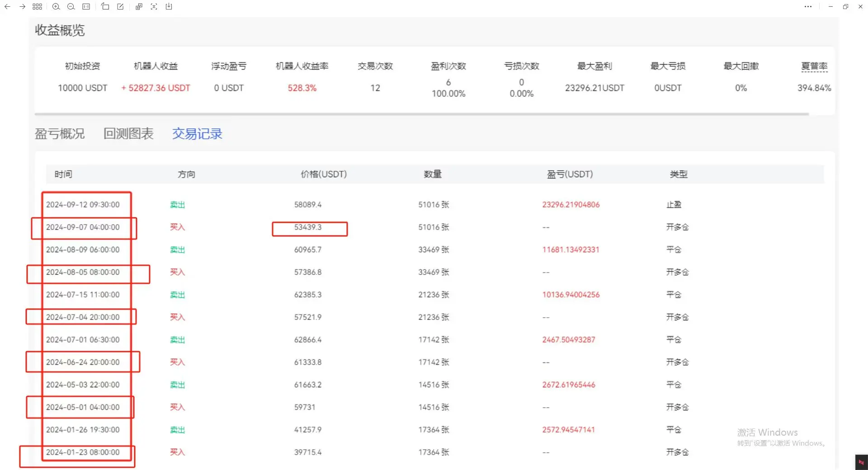Click the price 53439.3 cell

click(308, 227)
